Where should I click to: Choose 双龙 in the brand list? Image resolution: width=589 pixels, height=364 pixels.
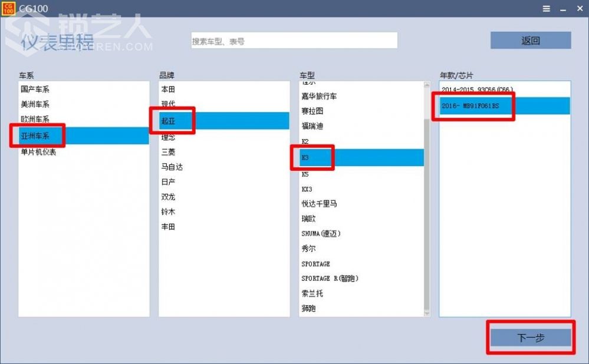pyautogui.click(x=224, y=197)
